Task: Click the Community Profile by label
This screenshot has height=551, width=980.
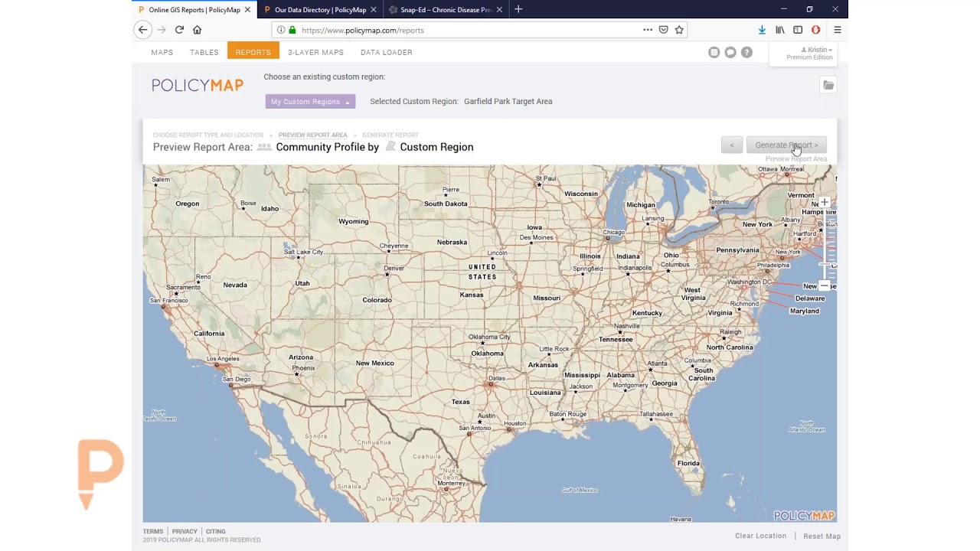Action: click(327, 147)
